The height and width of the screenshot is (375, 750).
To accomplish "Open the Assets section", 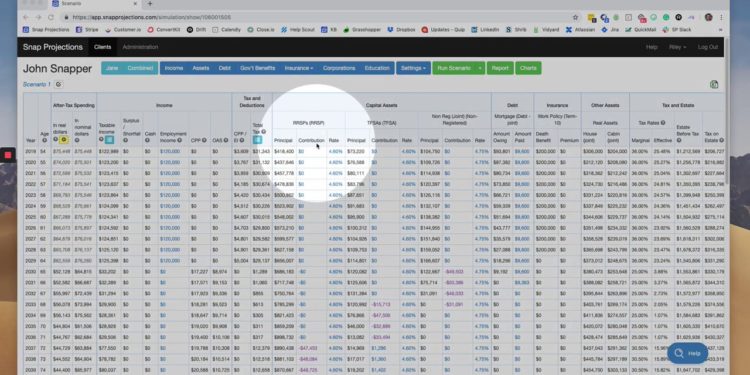I will [200, 68].
